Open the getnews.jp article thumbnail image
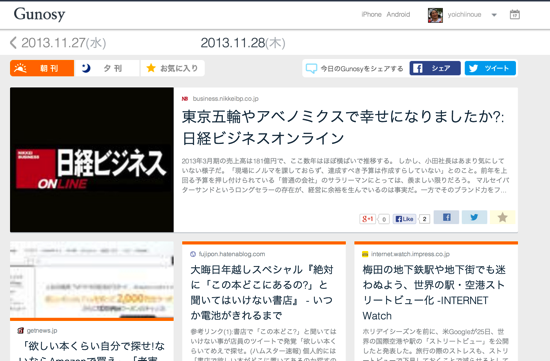Viewport: 550px width, 361px height. (x=92, y=280)
